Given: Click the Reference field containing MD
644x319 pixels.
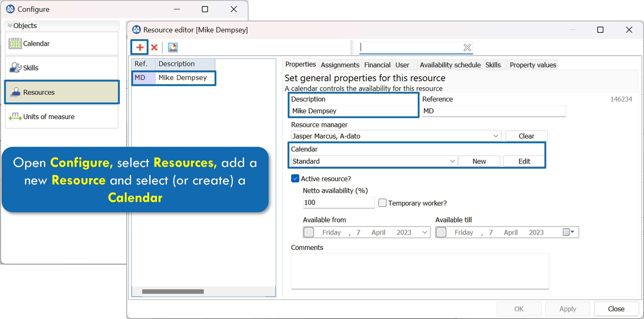Looking at the screenshot, I should (x=494, y=111).
